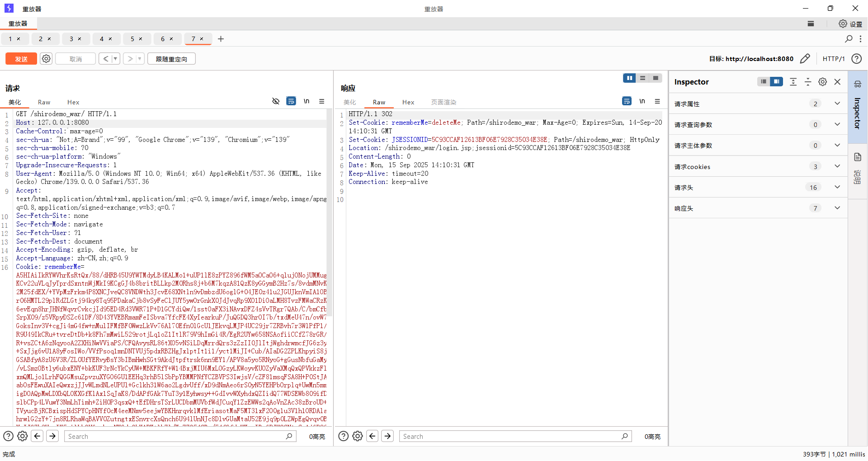Image resolution: width=868 pixels, height=461 pixels.
Task: Expand the 请求头 section in Inspector
Action: click(837, 187)
